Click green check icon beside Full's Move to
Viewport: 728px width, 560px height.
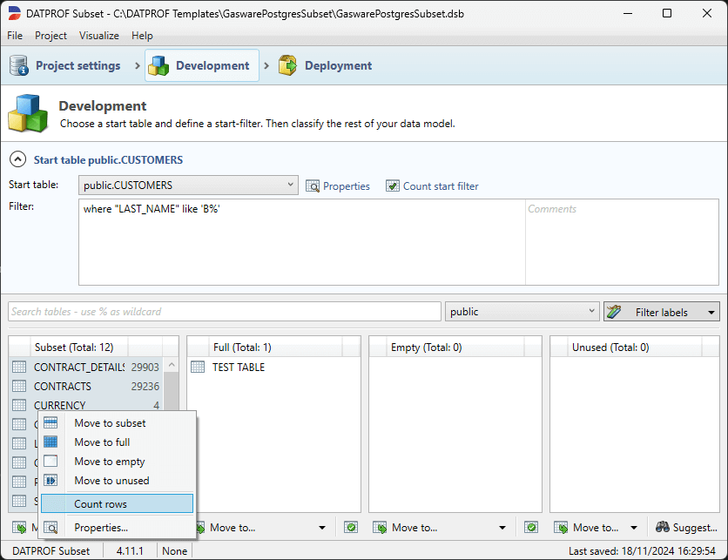point(350,527)
